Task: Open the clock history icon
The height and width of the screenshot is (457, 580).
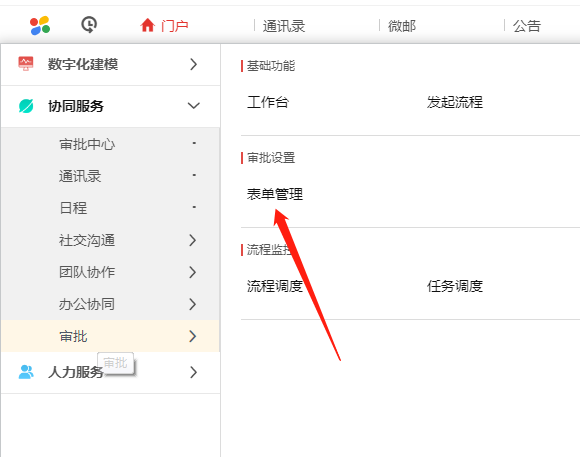Action: click(x=89, y=25)
